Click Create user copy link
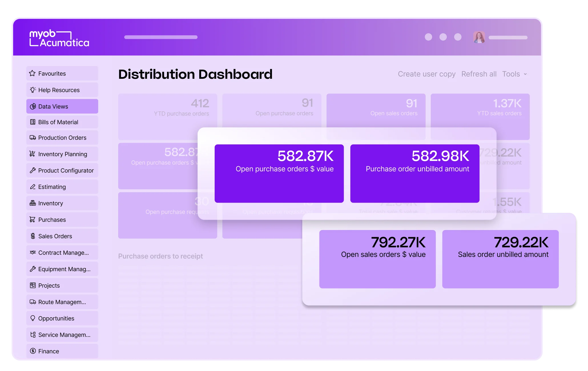The image size is (588, 371). click(426, 74)
